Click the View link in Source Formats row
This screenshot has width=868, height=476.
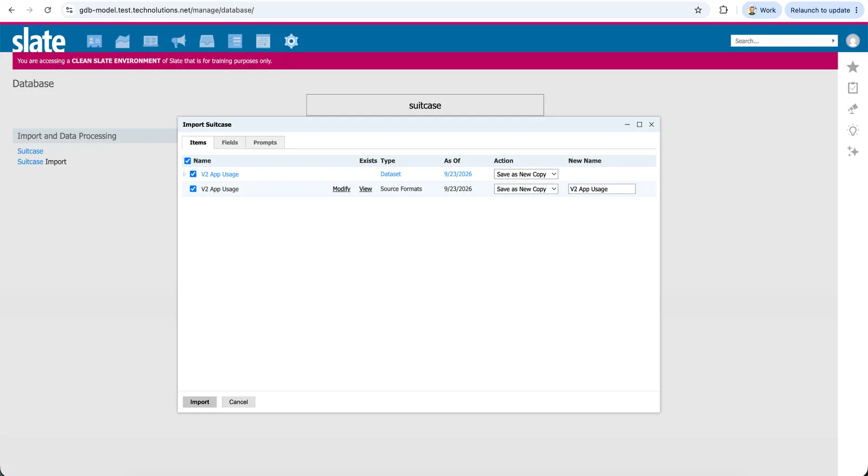pyautogui.click(x=366, y=189)
